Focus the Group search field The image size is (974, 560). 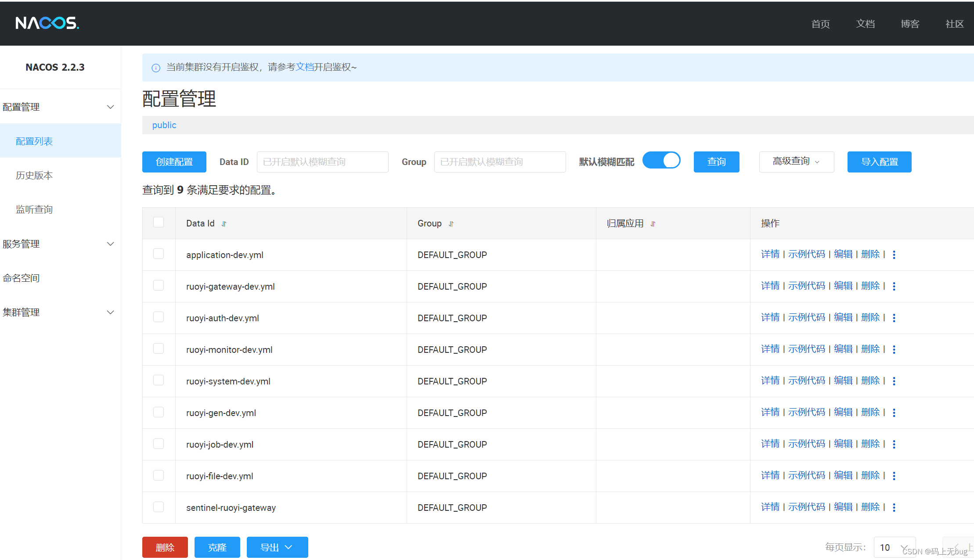pos(500,162)
